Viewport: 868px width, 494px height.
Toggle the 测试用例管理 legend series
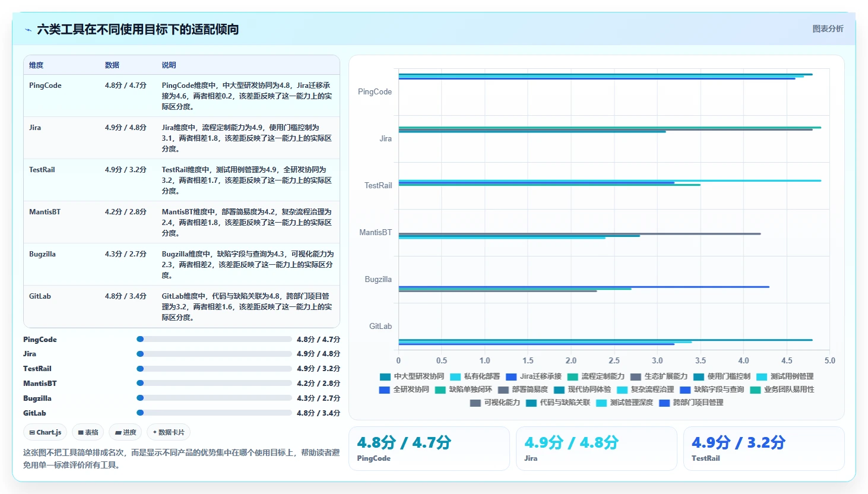(785, 376)
